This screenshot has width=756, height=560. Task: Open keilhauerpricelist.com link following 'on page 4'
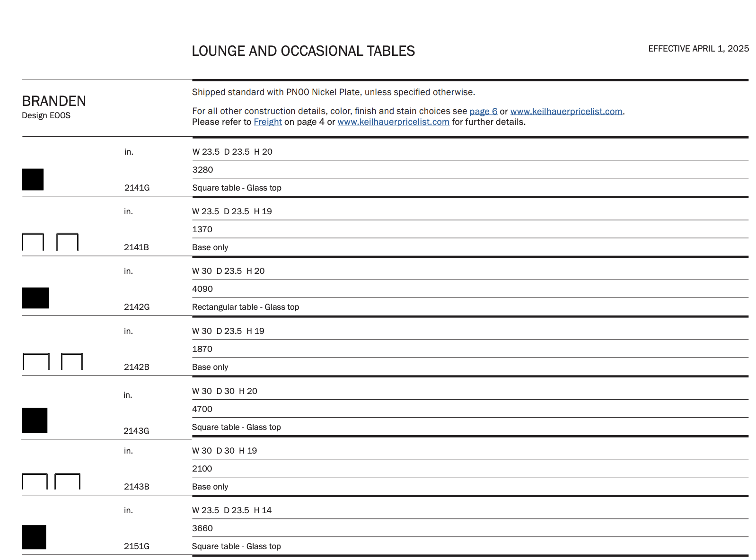pos(393,122)
